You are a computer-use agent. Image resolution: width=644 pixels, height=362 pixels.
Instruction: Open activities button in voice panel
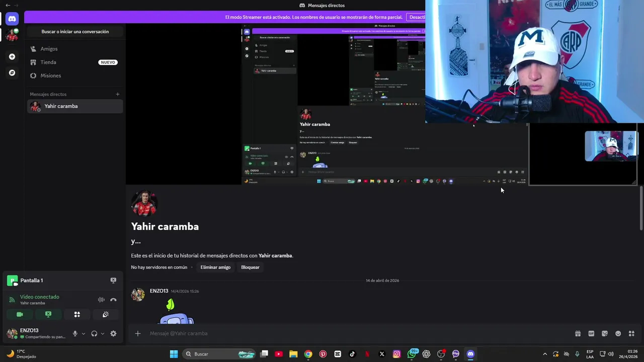[77, 314]
